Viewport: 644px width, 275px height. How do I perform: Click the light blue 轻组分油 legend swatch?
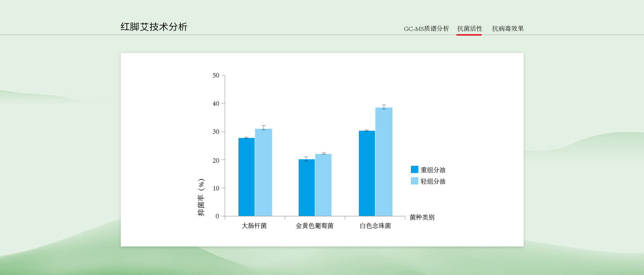pyautogui.click(x=414, y=181)
